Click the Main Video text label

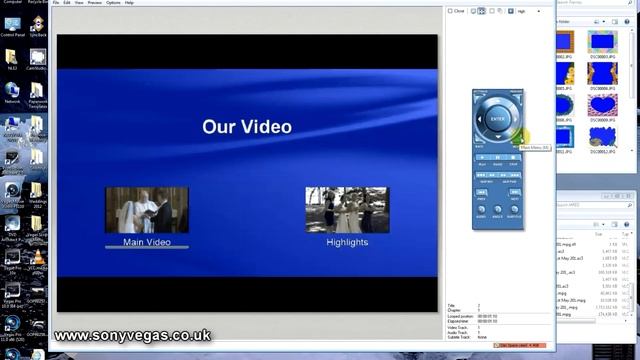click(x=147, y=242)
